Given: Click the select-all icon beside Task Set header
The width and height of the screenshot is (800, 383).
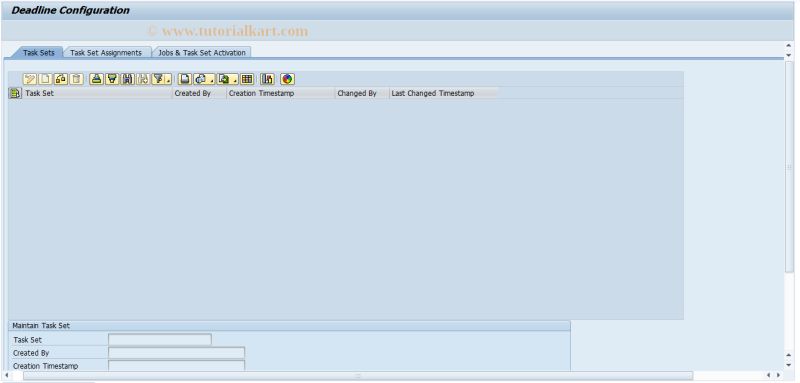Looking at the screenshot, I should [x=15, y=93].
